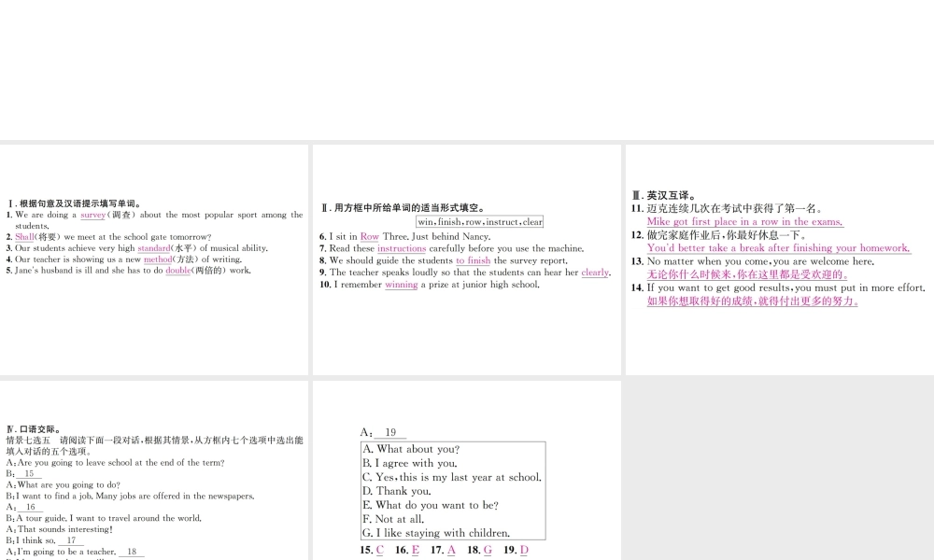
Task: Click the answer key entry '18. G'
Action: click(479, 551)
